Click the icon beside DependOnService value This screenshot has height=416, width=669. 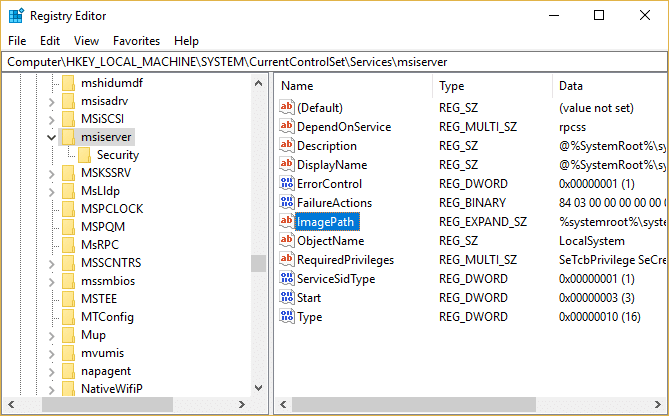click(x=287, y=127)
